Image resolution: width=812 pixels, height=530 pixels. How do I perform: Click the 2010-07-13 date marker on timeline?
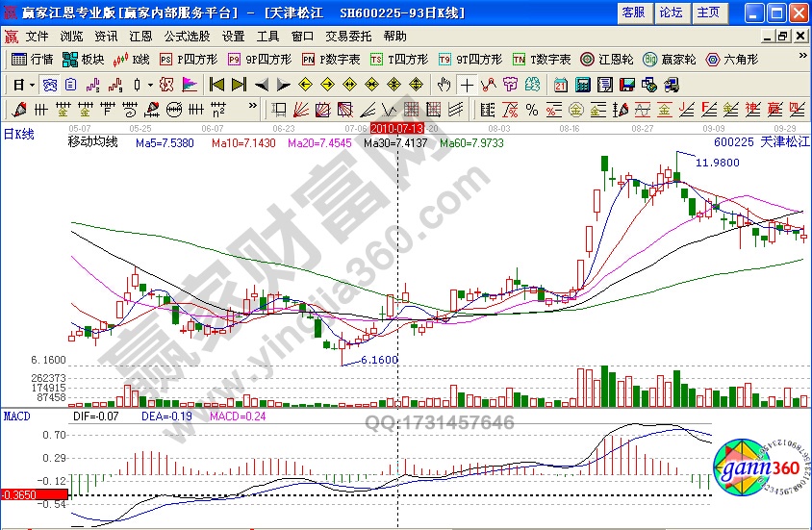pos(397,127)
